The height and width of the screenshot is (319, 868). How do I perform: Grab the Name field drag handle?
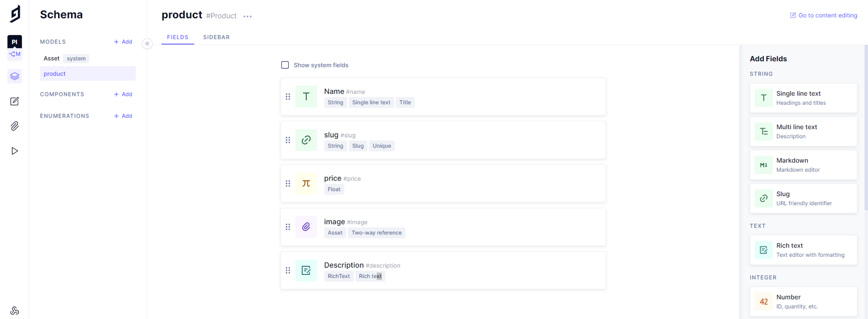[288, 97]
